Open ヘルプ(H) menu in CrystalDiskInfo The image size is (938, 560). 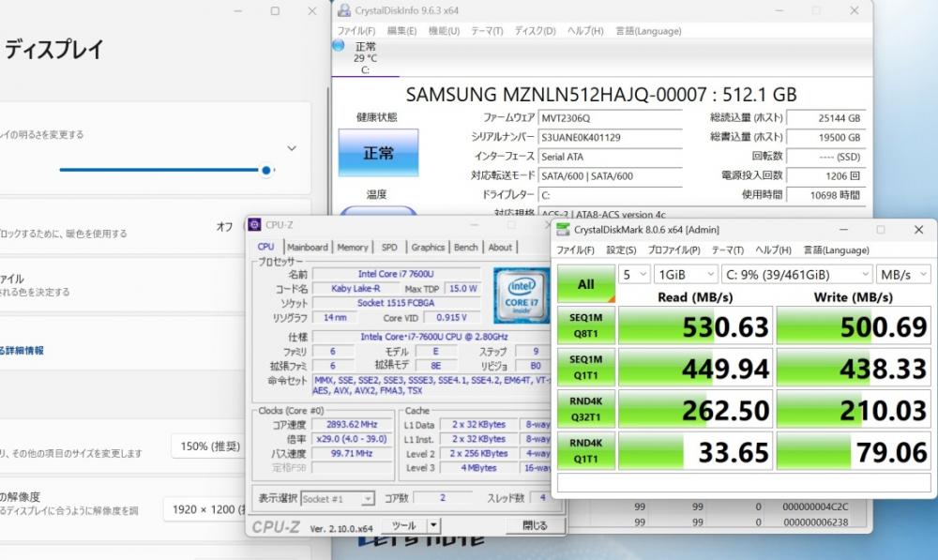pyautogui.click(x=585, y=31)
